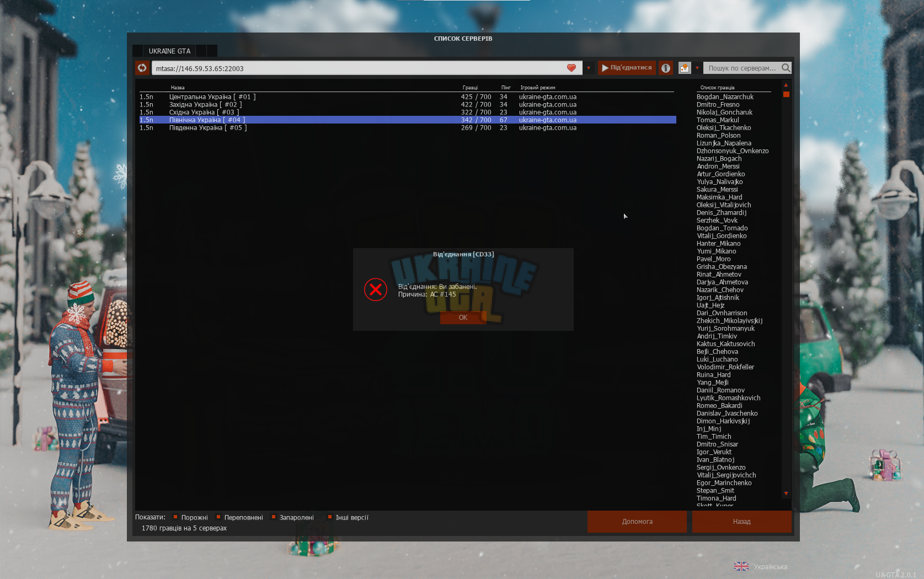Sort by the Ігровий режим column header
The width and height of the screenshot is (924, 579).
(x=538, y=88)
